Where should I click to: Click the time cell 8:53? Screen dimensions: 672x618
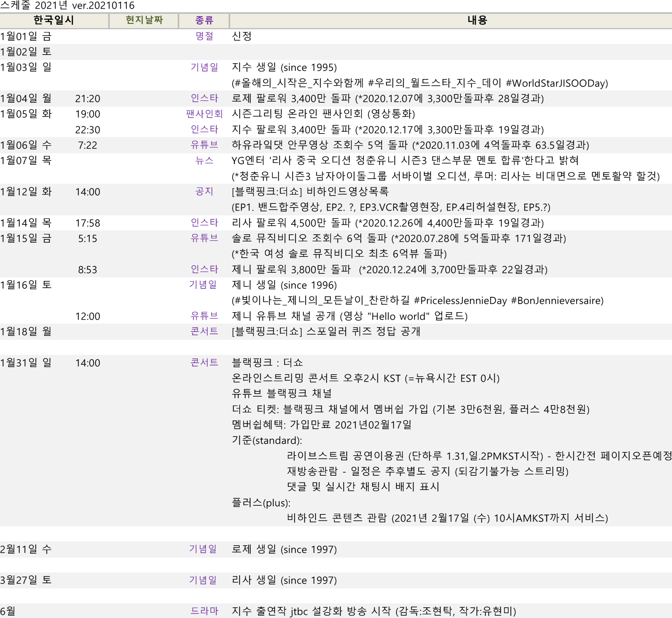88,269
